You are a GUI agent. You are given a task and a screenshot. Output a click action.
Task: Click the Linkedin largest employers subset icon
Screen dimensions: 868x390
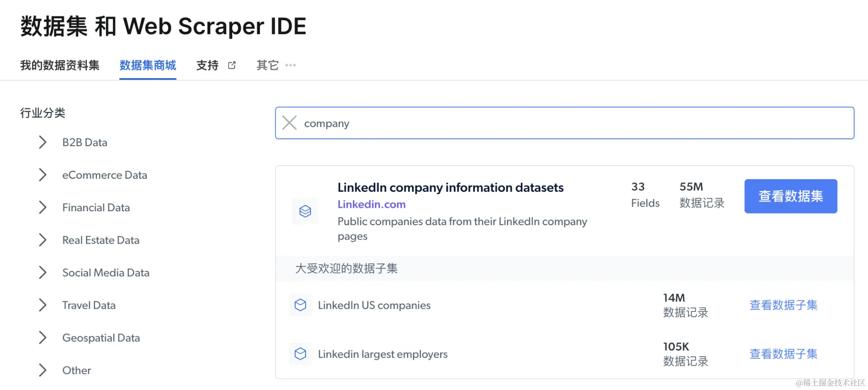coord(300,354)
